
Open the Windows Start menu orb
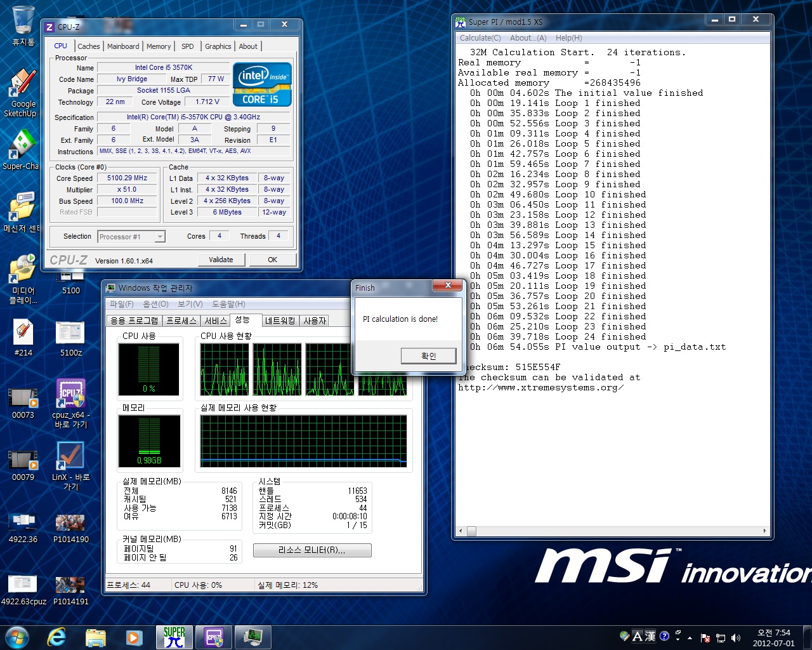point(16,637)
